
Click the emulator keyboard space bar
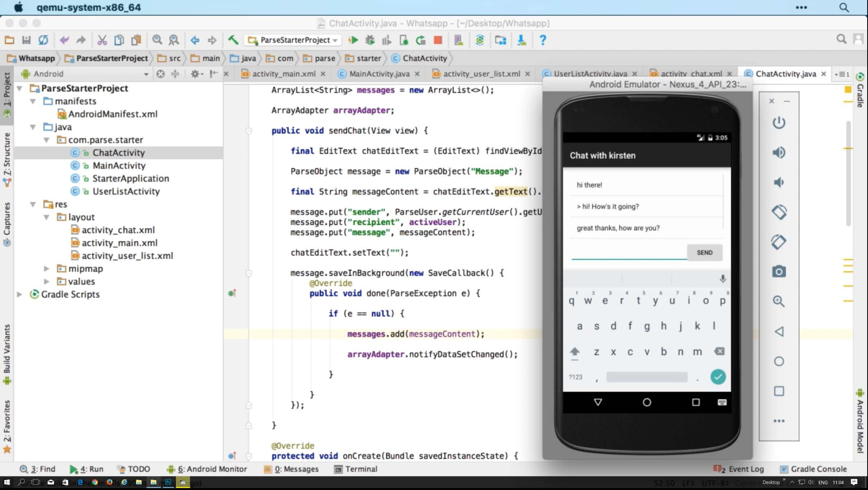(647, 377)
